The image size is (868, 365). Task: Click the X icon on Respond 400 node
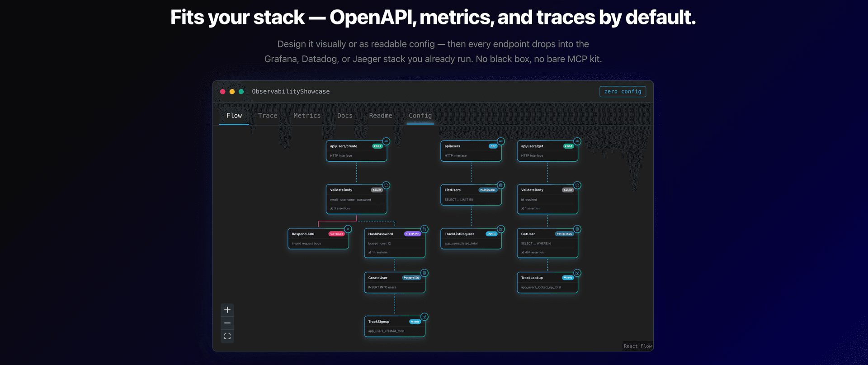click(x=348, y=229)
